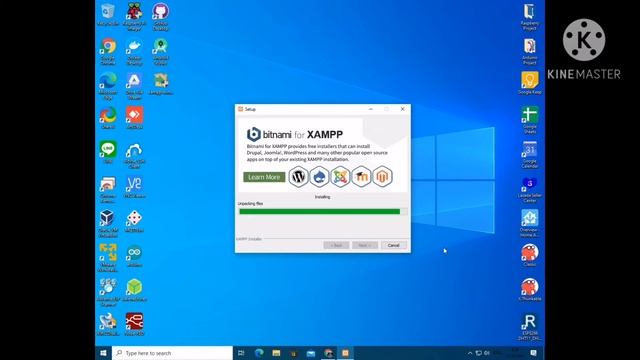The height and width of the screenshot is (360, 640).
Task: Click the disabled Back button in Setup
Action: click(x=336, y=245)
